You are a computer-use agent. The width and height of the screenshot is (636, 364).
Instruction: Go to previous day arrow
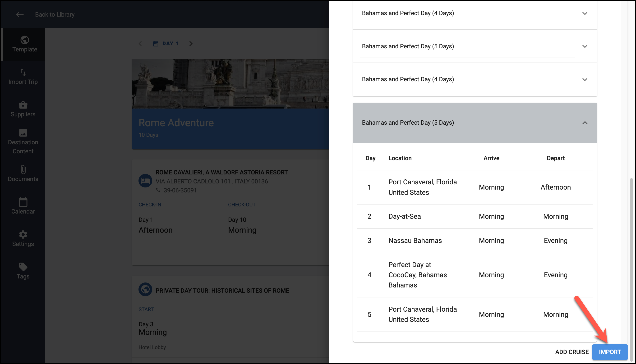tap(140, 44)
